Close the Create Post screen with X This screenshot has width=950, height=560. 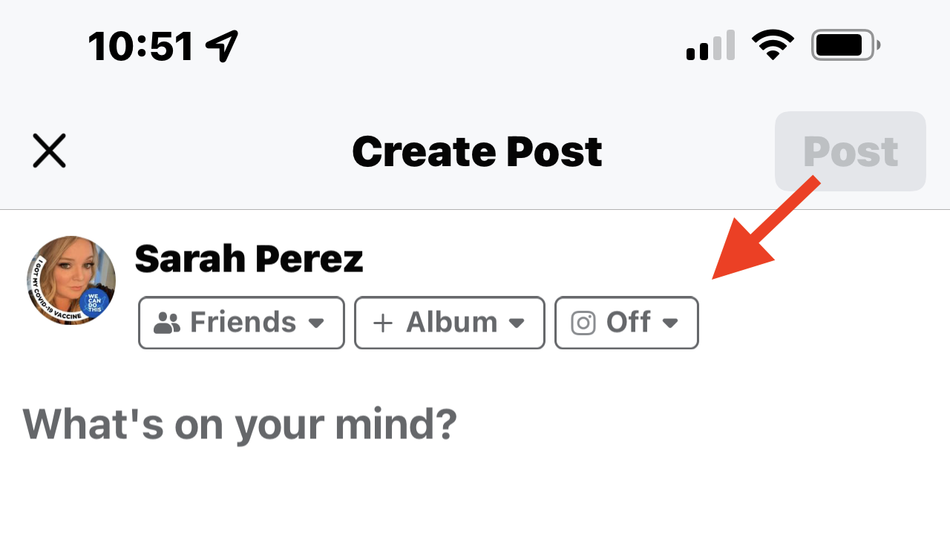tap(50, 151)
